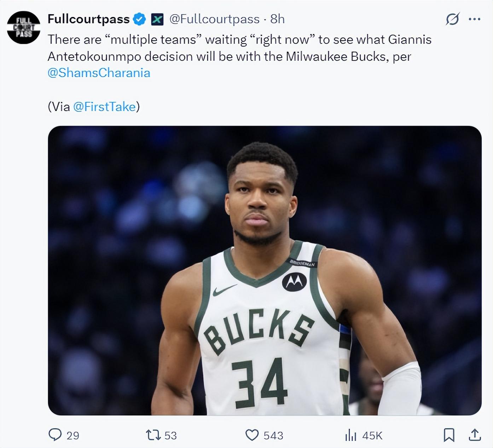Click the reply speech bubble icon
This screenshot has width=493, height=448.
tap(55, 435)
